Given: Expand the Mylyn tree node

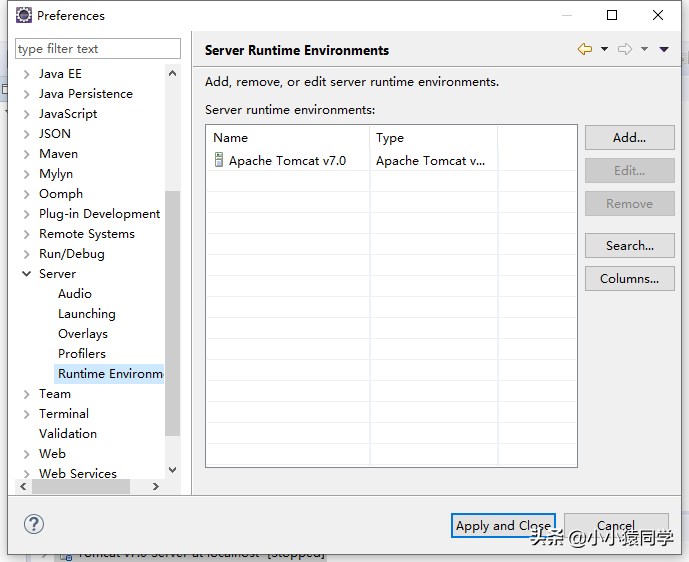Looking at the screenshot, I should click(x=27, y=174).
